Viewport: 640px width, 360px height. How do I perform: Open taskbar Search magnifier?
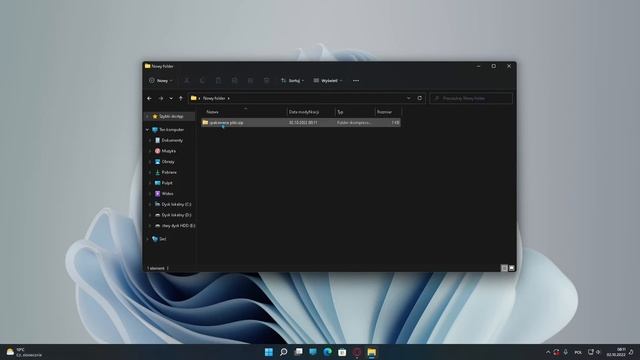click(x=283, y=352)
